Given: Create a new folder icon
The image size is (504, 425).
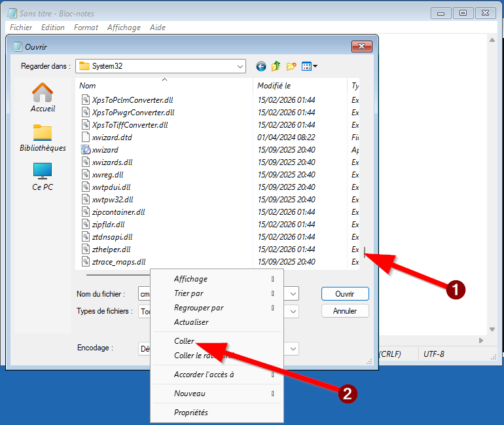Looking at the screenshot, I should pyautogui.click(x=291, y=66).
